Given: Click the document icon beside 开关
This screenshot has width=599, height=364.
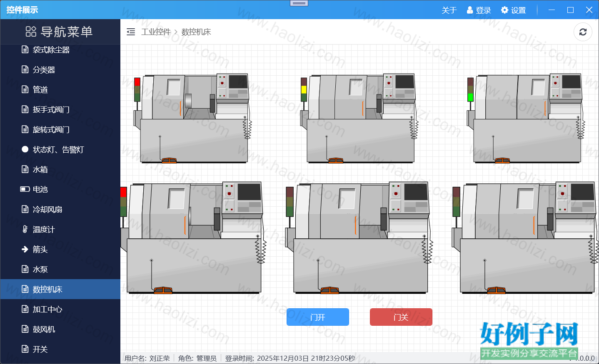Looking at the screenshot, I should point(25,349).
